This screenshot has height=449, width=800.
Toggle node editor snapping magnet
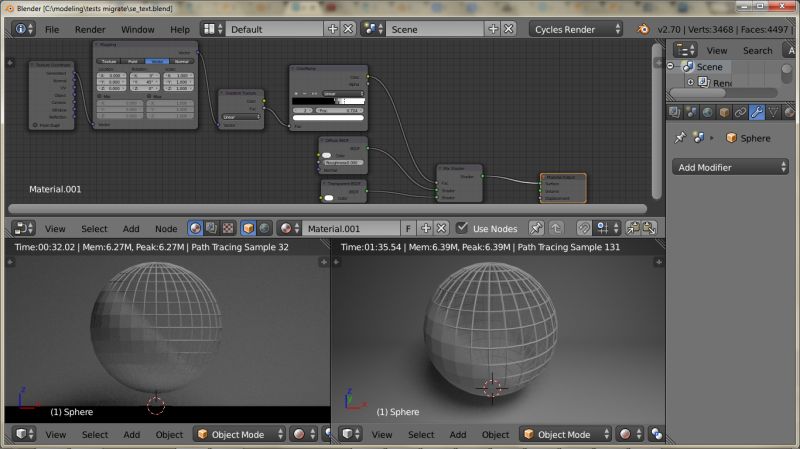[584, 228]
